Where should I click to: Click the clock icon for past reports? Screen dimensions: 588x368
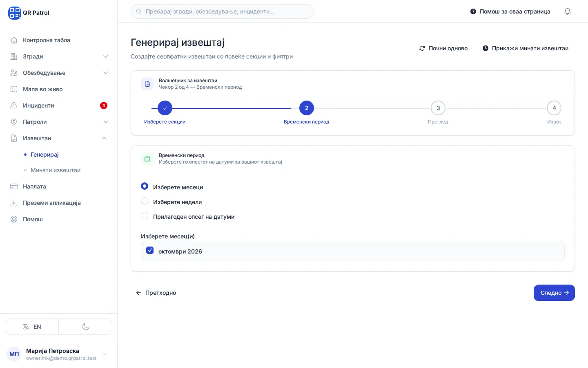486,48
